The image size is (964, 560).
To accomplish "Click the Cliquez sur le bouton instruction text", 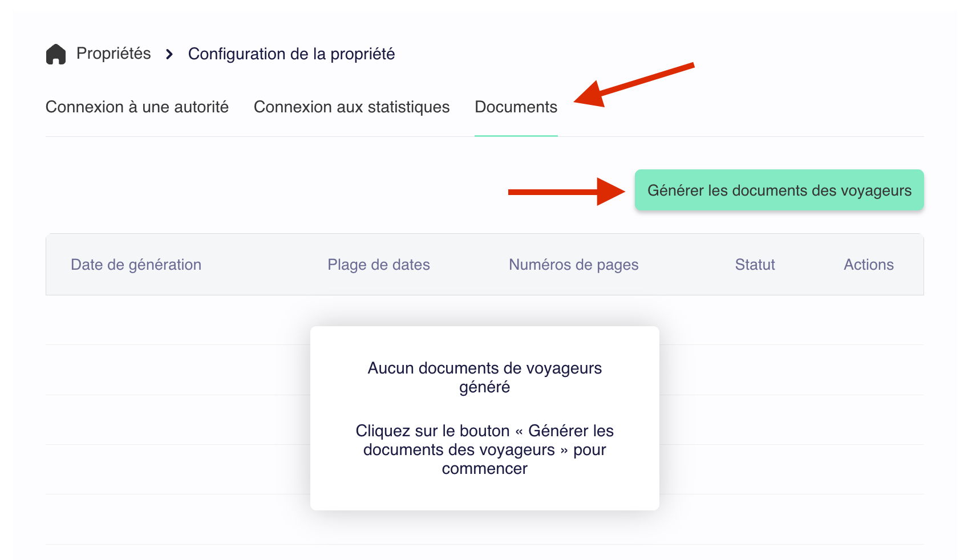I will pos(484,449).
